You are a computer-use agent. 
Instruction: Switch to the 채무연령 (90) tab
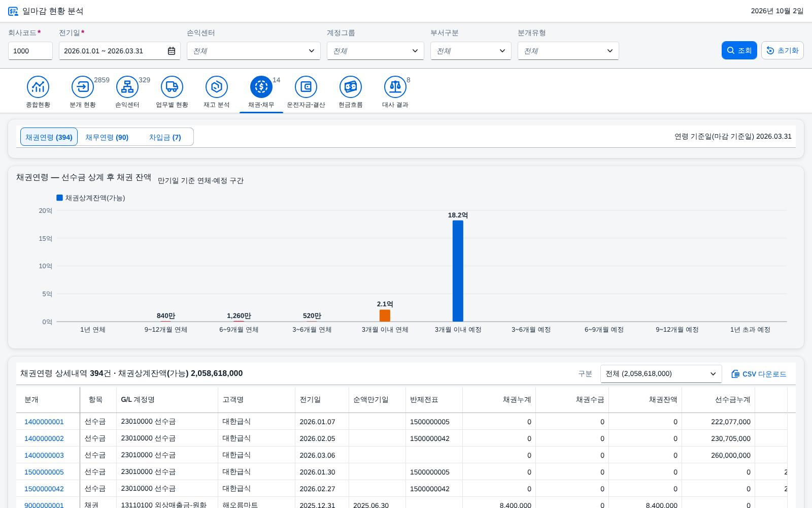click(x=107, y=137)
